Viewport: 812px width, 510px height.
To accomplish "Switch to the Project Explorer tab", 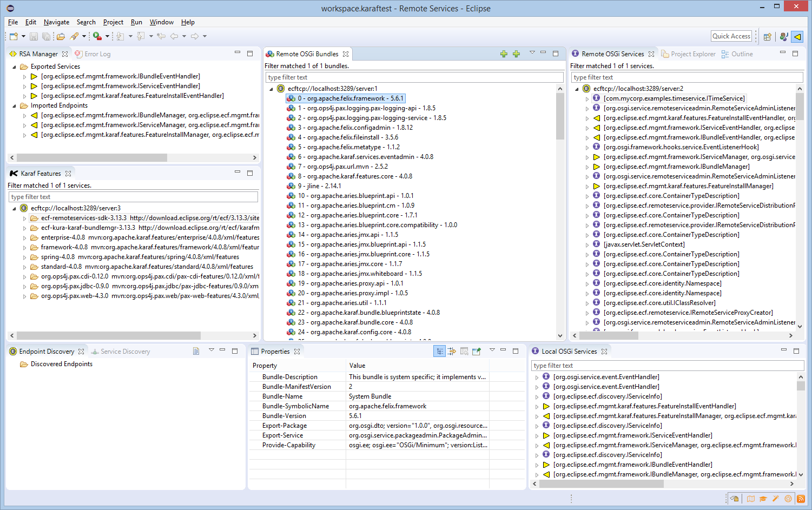I will [688, 54].
